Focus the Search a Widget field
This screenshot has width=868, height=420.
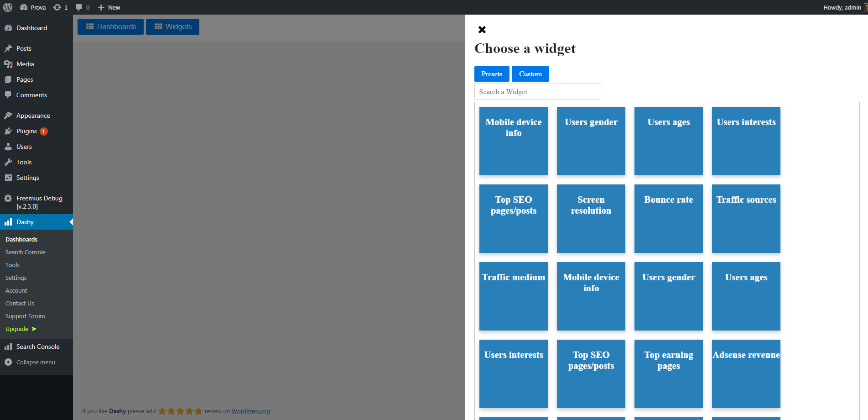click(538, 92)
